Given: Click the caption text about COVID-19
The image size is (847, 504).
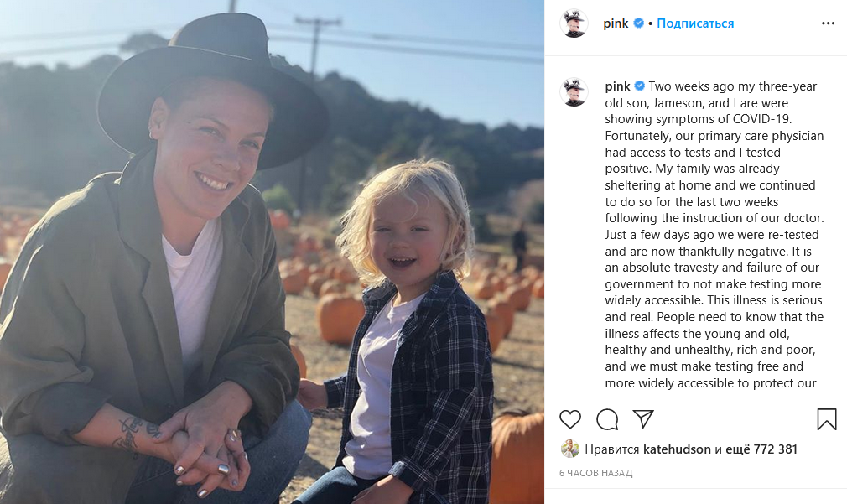Looking at the screenshot, I should (x=714, y=235).
